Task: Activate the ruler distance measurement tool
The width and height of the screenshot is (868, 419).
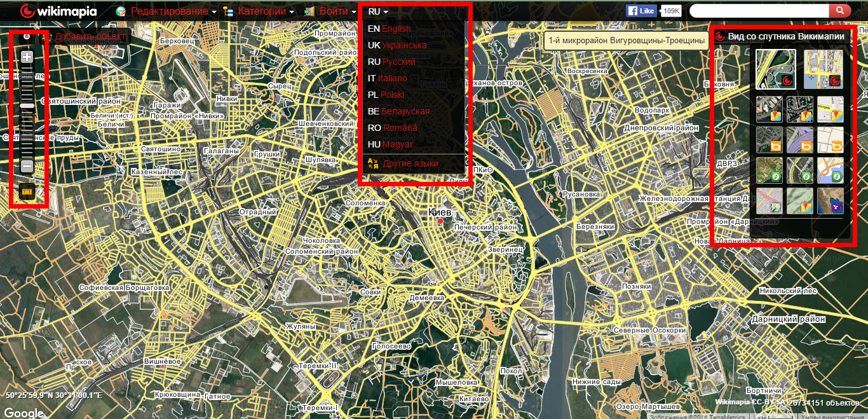Action: 27,191
